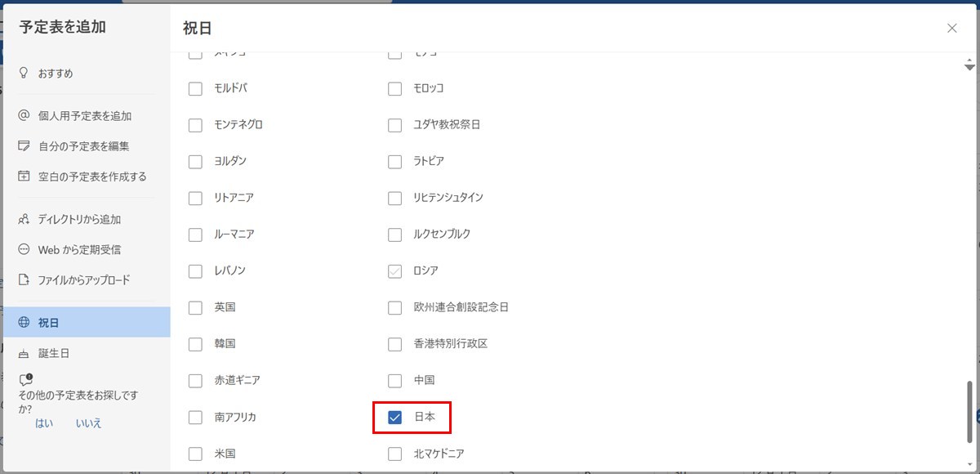Image resolution: width=980 pixels, height=474 pixels.
Task: Go to the 誕生日 sidebar item
Action: tap(54, 353)
